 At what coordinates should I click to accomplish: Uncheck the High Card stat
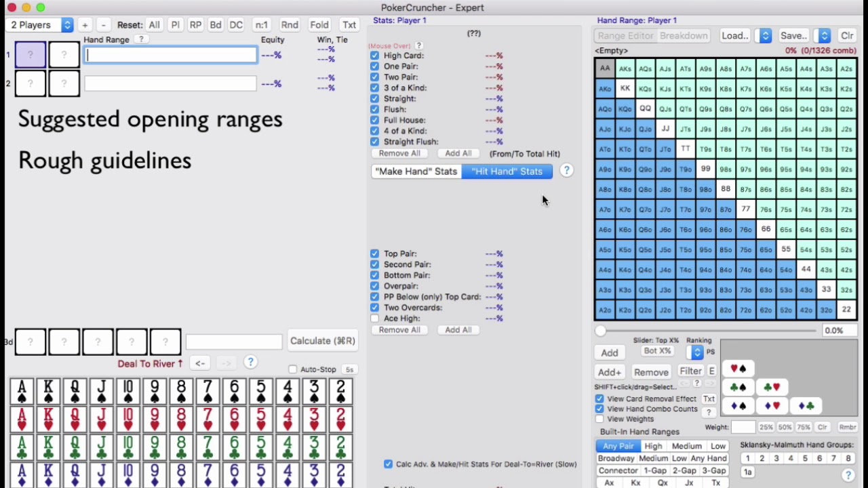coord(374,56)
